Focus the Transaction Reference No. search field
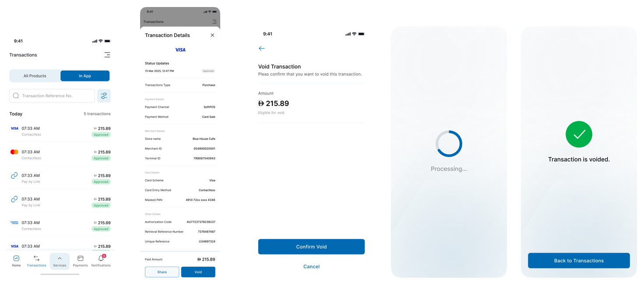The height and width of the screenshot is (293, 644). point(52,96)
